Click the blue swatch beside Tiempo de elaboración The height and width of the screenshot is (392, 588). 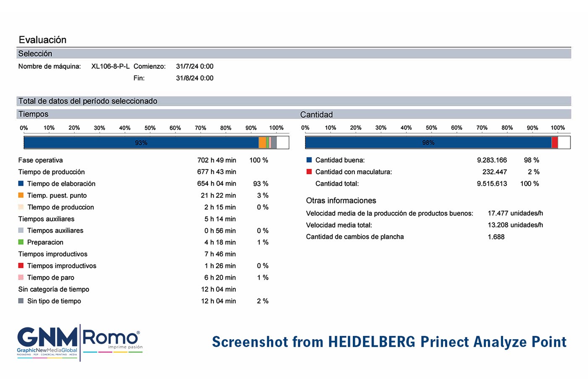(x=21, y=183)
